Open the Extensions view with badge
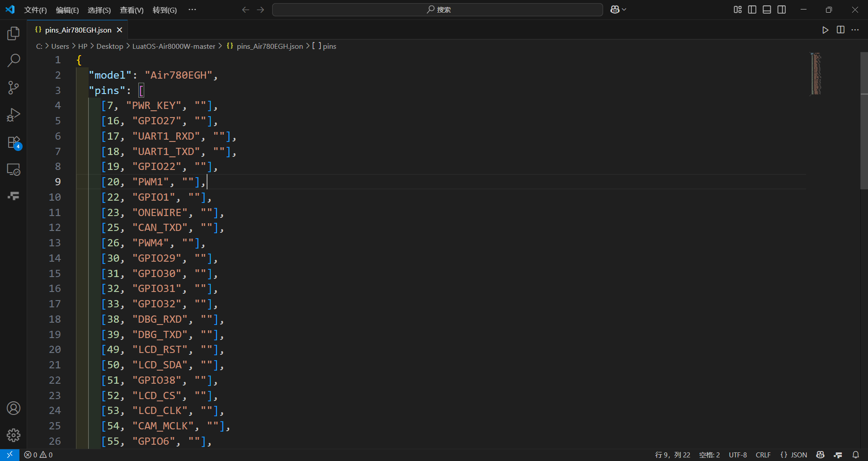This screenshot has height=461, width=868. (x=14, y=142)
